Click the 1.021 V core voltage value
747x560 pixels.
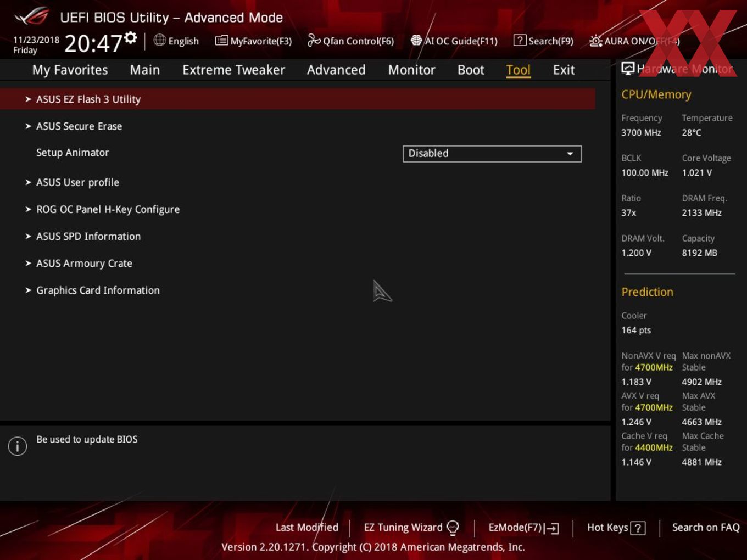click(696, 172)
